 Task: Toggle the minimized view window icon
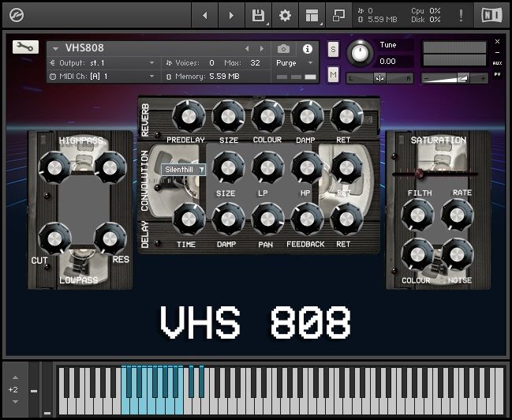tap(338, 15)
